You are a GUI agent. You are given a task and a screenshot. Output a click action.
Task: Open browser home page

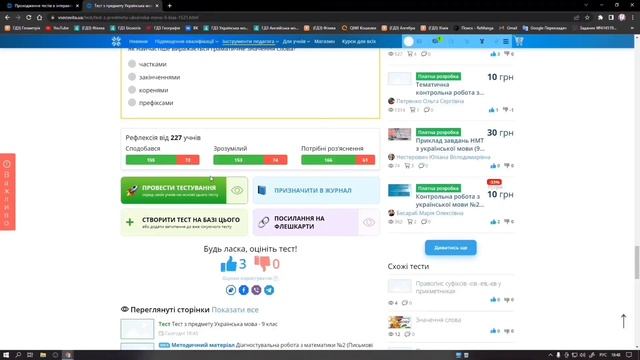40,18
